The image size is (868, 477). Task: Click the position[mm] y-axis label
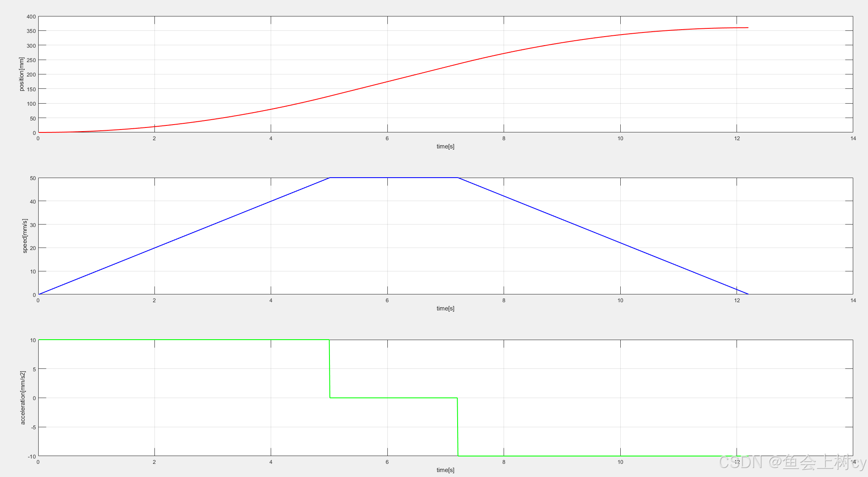pos(21,74)
